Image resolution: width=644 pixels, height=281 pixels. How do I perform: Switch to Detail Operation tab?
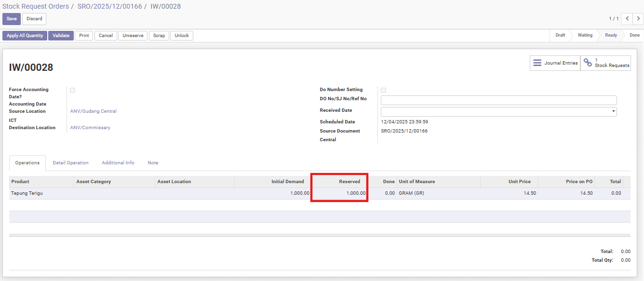(x=70, y=163)
